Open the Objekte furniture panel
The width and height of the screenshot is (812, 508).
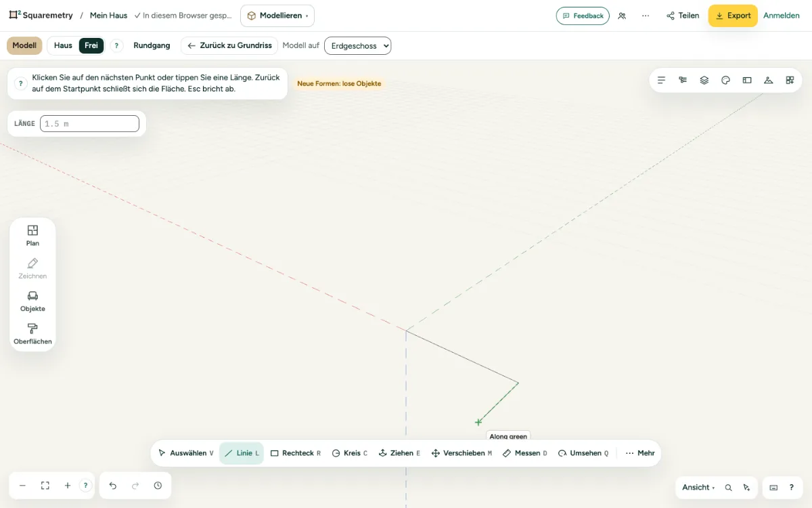point(32,301)
